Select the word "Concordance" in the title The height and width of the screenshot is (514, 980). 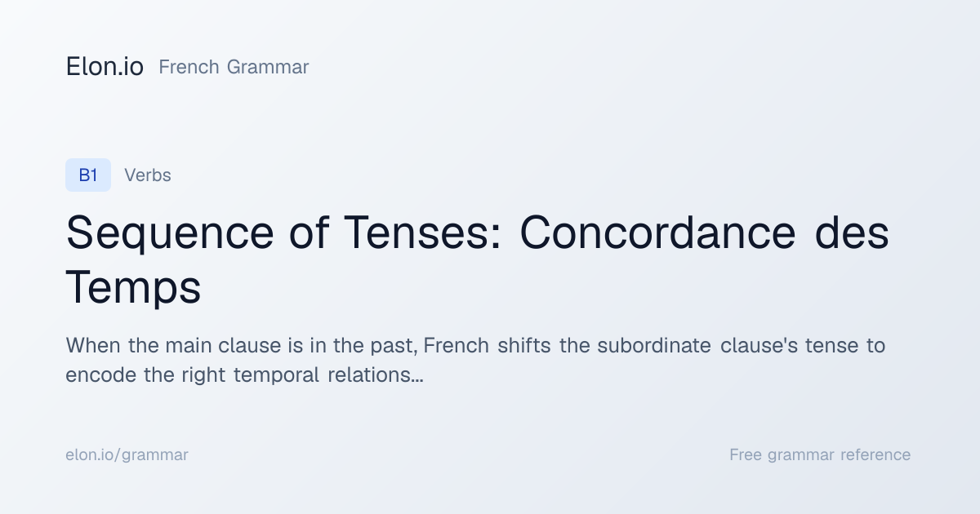(657, 233)
